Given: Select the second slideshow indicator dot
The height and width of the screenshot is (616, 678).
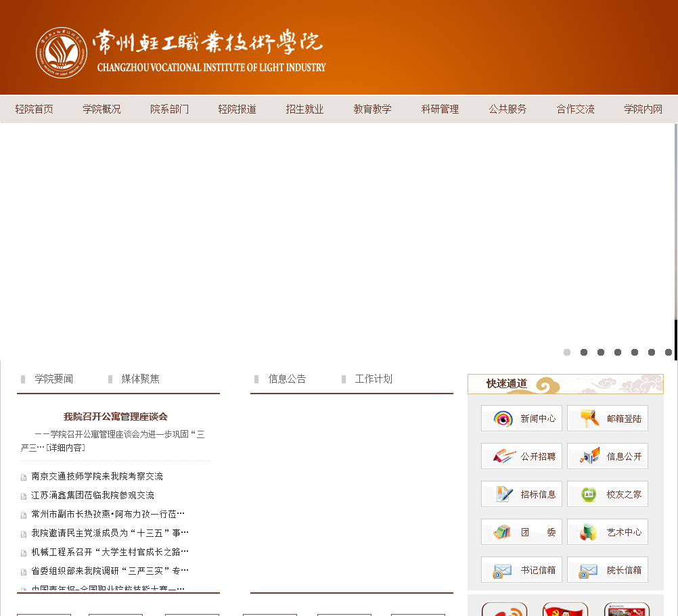Looking at the screenshot, I should click(x=584, y=352).
